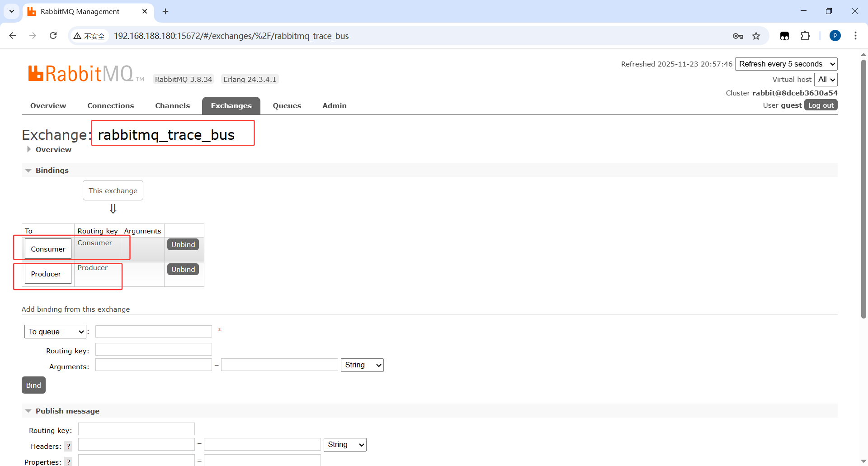Open the Refresh every 5 seconds dropdown
The height and width of the screenshot is (466, 868).
786,64
